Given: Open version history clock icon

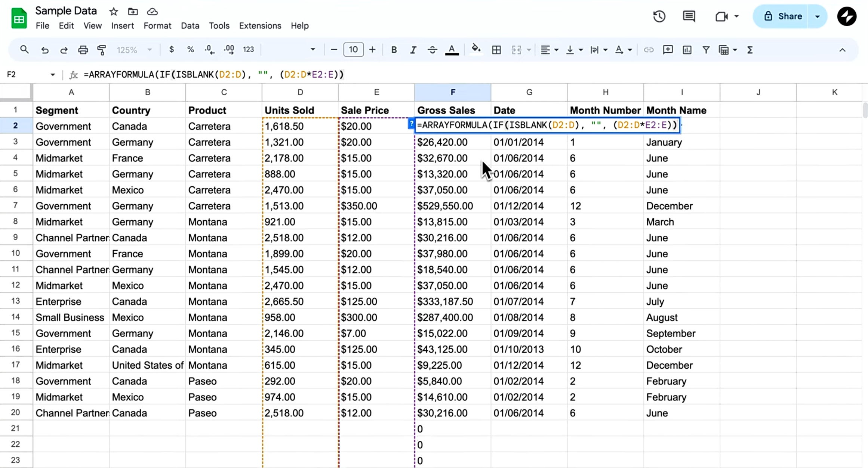Looking at the screenshot, I should (x=659, y=16).
